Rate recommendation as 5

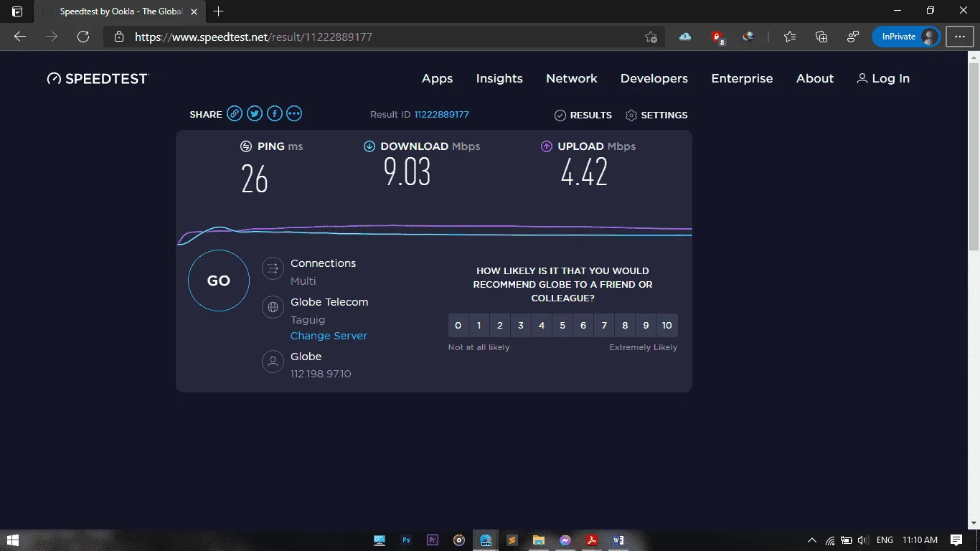(562, 326)
